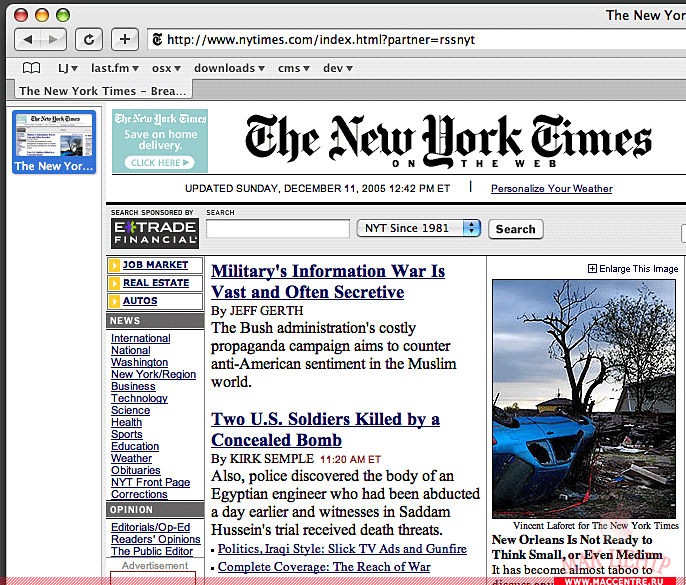Click the green zoom window button
686x585 pixels.
(63, 15)
